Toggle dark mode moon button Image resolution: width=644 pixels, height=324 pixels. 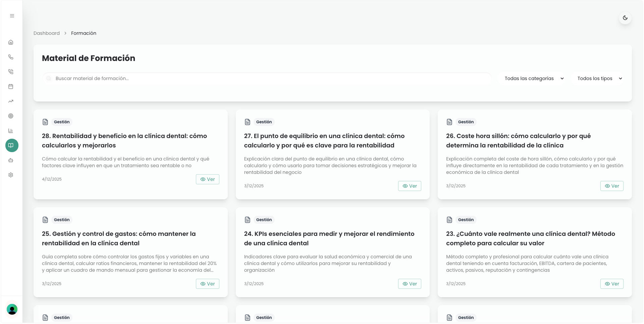(x=625, y=18)
